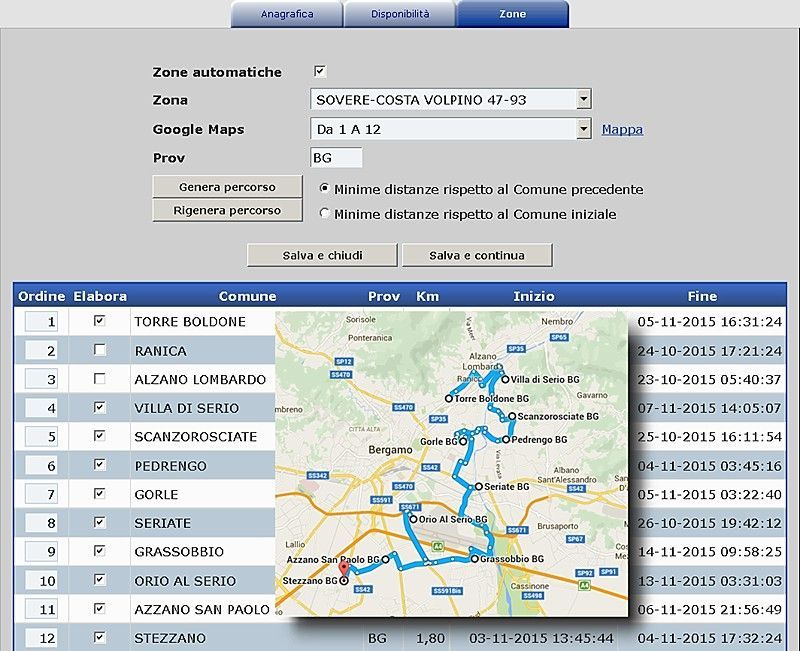
Task: Check Elabora for RANICA
Action: pos(99,349)
